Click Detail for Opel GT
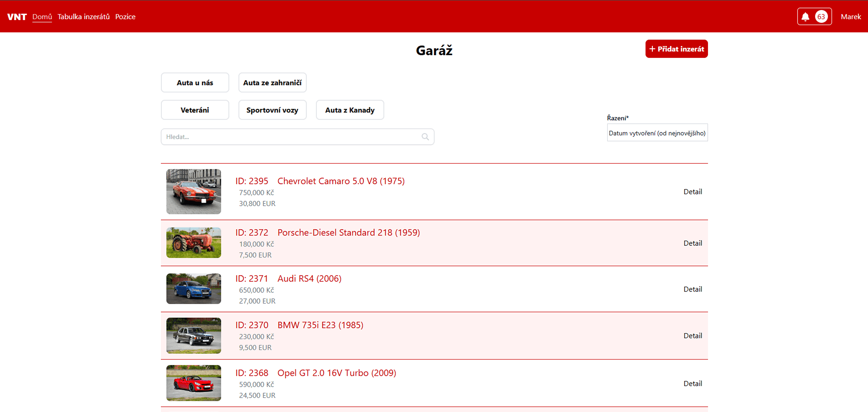This screenshot has width=868, height=412. click(692, 384)
